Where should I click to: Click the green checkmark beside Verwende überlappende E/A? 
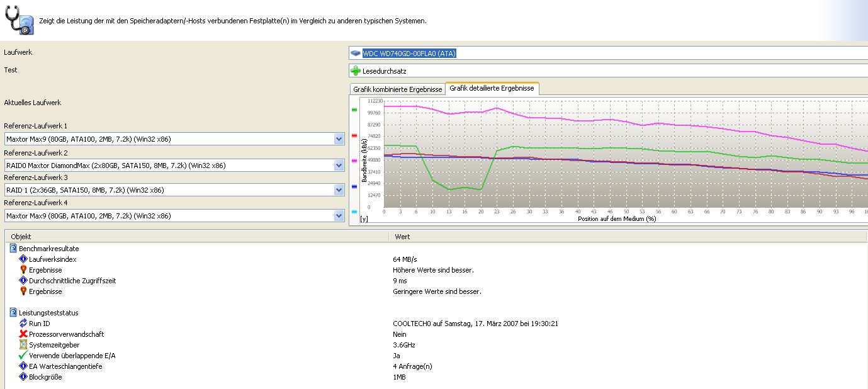tap(23, 356)
